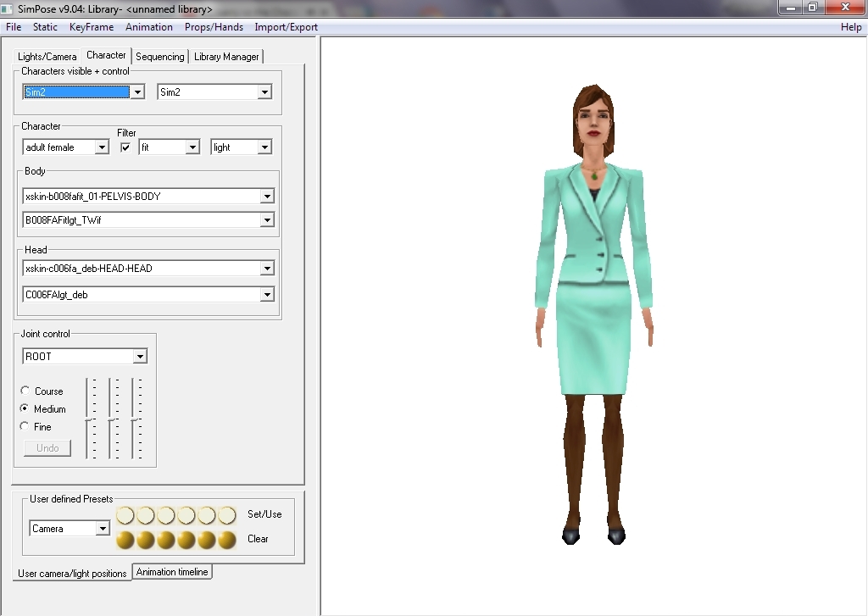Click the fourth gold Clear preset ball
868x616 pixels.
click(x=186, y=540)
